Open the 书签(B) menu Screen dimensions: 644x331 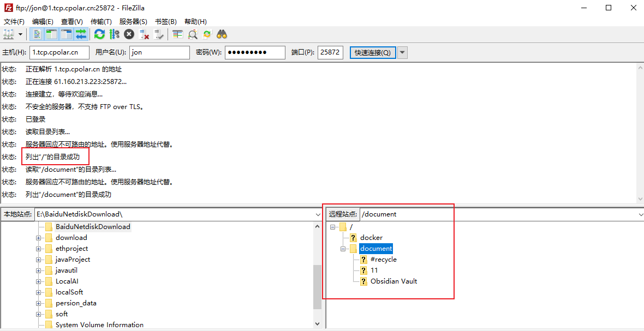click(x=165, y=22)
